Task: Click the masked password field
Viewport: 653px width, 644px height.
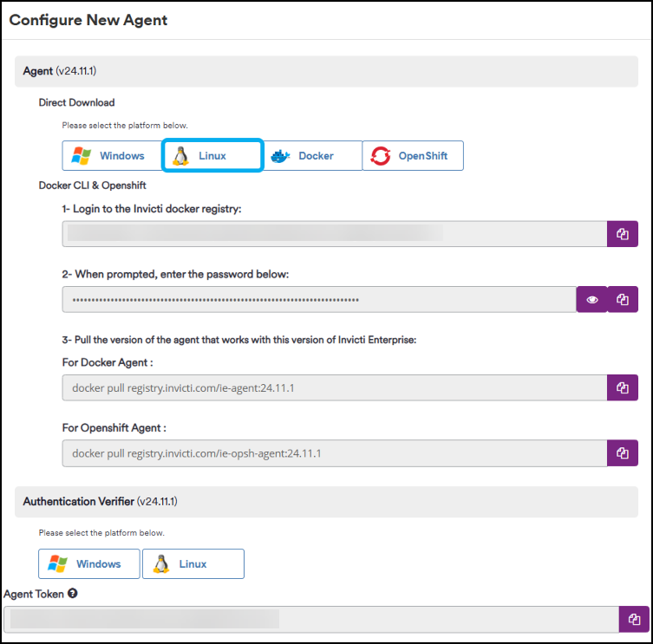Action: 319,299
